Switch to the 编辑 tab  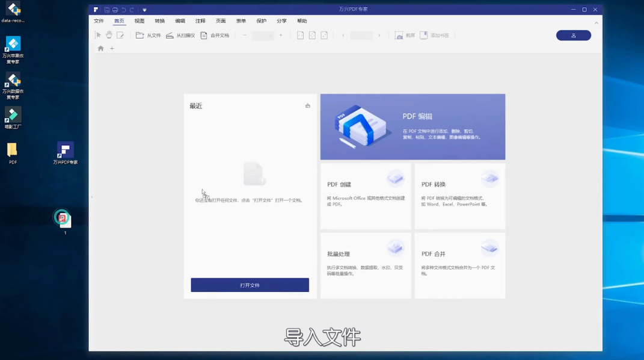pos(180,21)
